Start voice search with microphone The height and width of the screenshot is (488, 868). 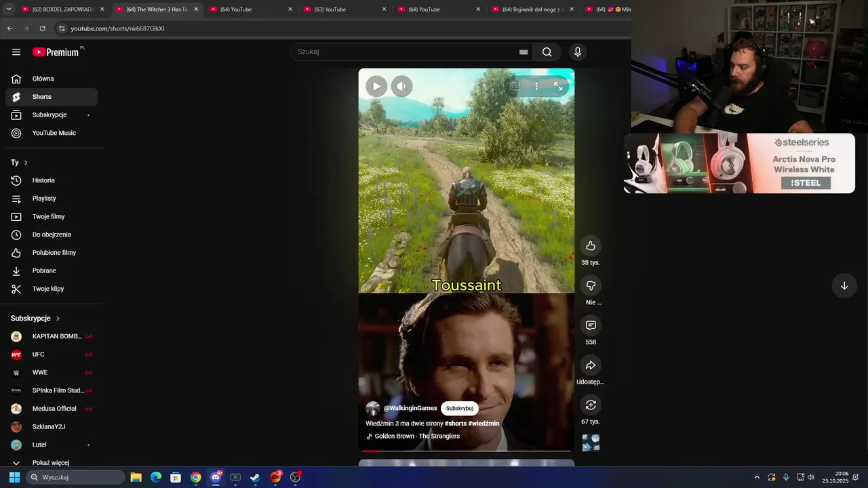click(x=578, y=52)
